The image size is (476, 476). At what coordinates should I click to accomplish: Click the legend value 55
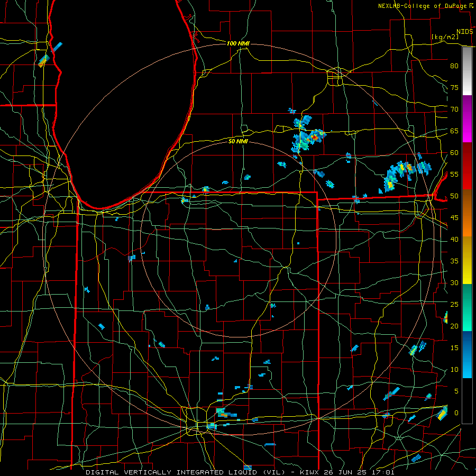click(x=454, y=175)
